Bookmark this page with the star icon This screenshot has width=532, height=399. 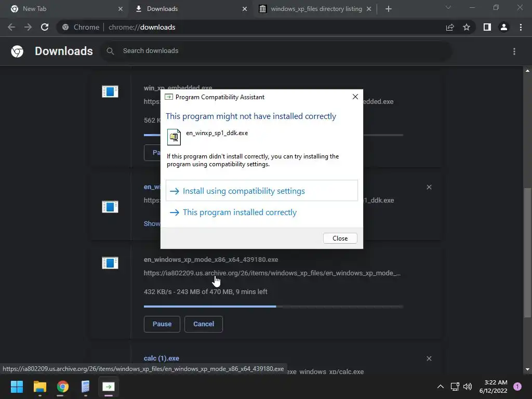pos(467,27)
